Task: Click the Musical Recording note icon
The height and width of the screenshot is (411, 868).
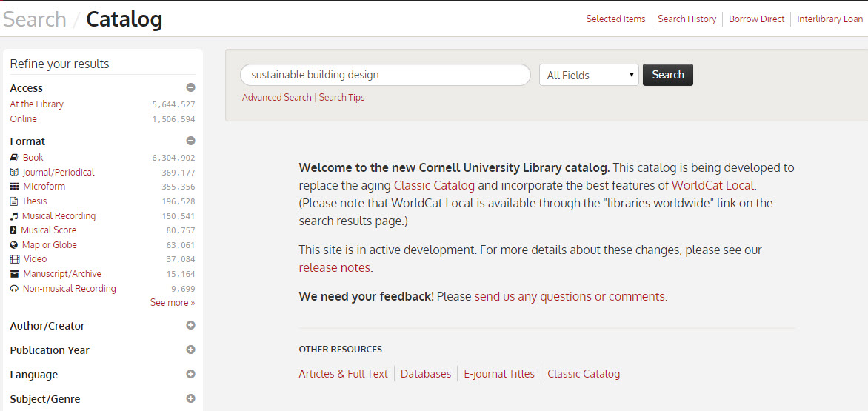Action: (x=14, y=215)
